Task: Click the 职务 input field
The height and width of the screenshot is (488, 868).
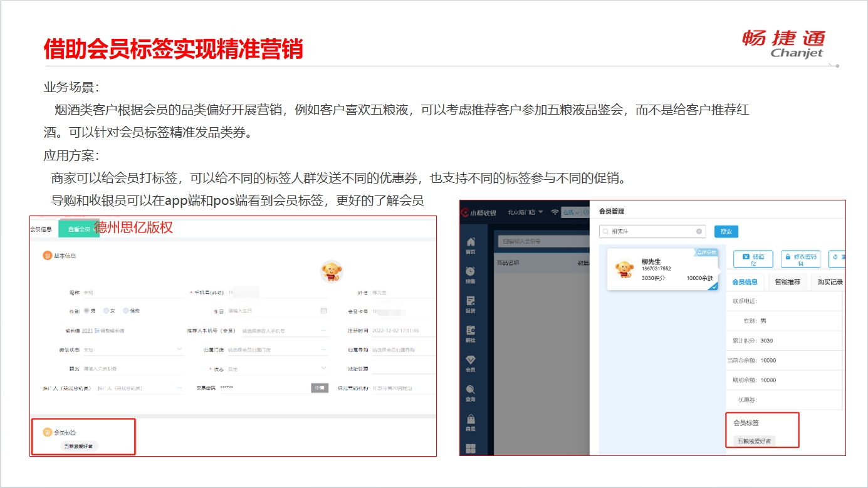Action: click(x=133, y=368)
